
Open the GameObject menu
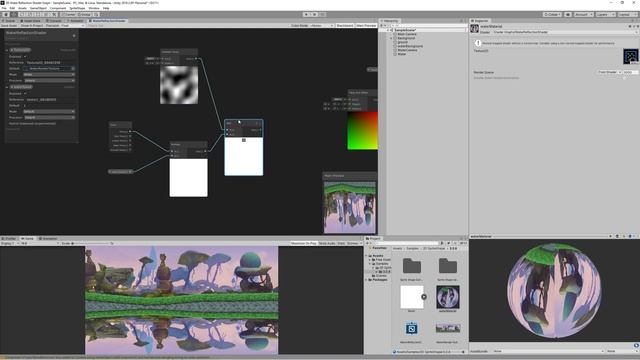click(38, 8)
